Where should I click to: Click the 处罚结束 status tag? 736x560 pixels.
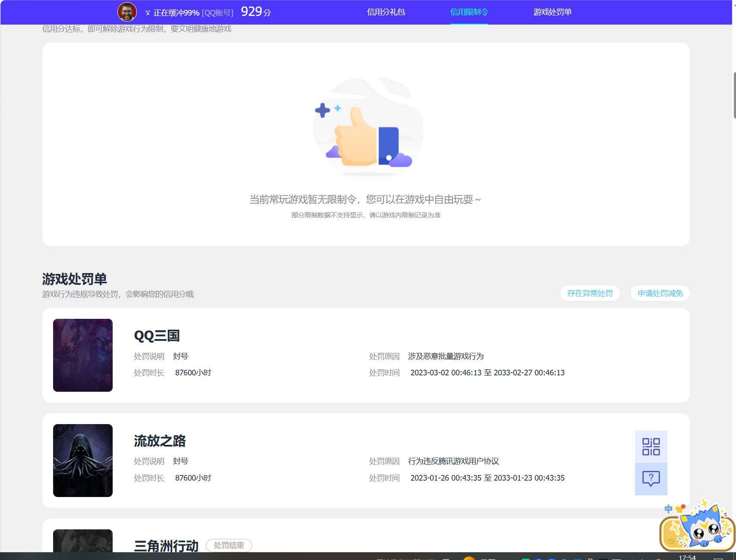click(x=229, y=545)
